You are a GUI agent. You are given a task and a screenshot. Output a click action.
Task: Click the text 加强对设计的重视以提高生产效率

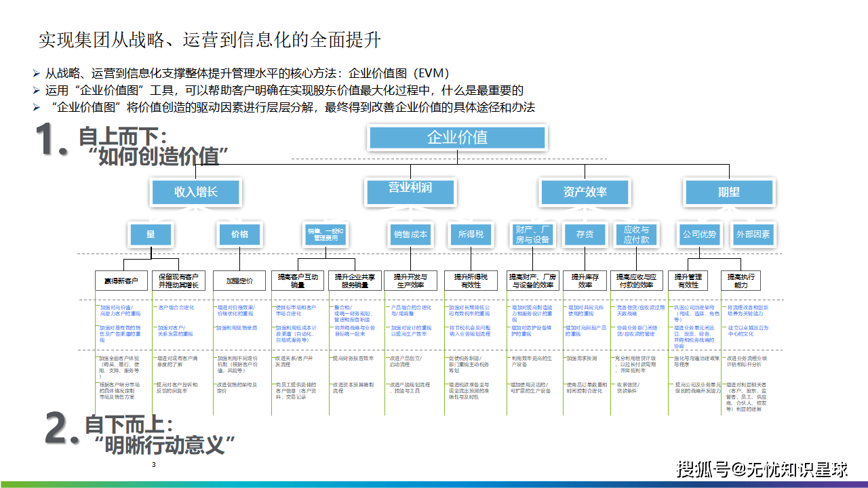tap(411, 331)
